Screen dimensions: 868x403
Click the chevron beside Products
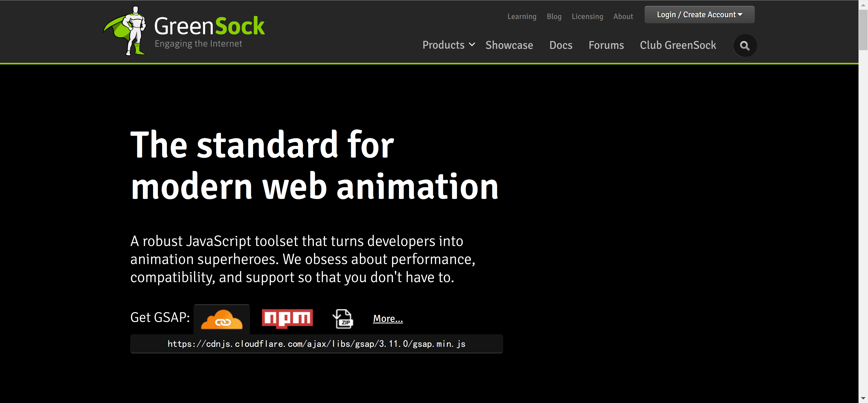click(x=472, y=45)
